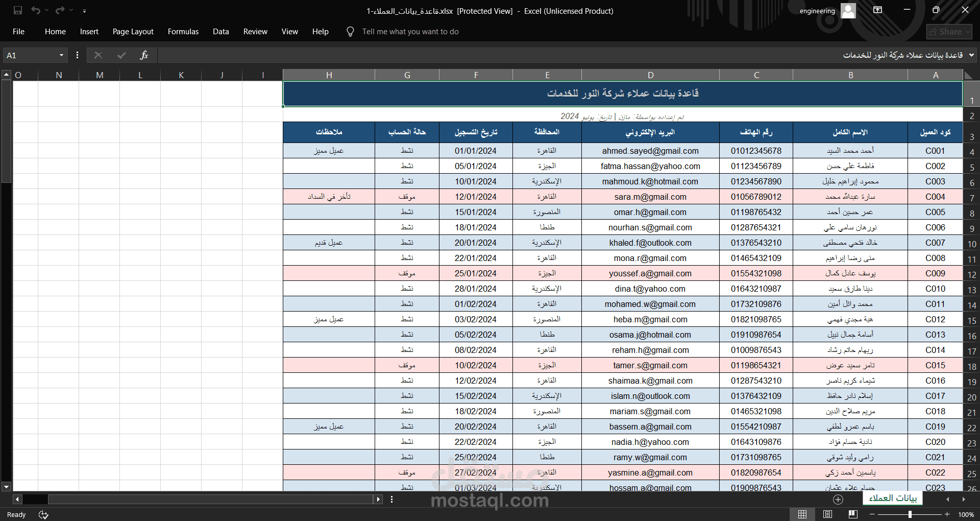Click the Redo arrow icon
980x521 pixels.
[60, 10]
